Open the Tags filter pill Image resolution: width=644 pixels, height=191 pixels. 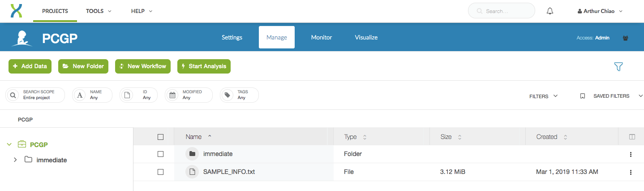click(x=239, y=95)
